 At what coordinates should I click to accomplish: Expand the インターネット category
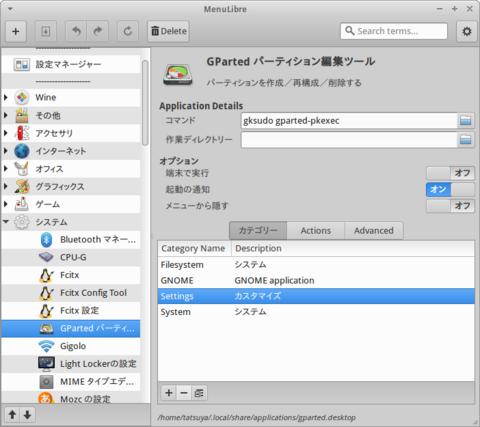6,151
